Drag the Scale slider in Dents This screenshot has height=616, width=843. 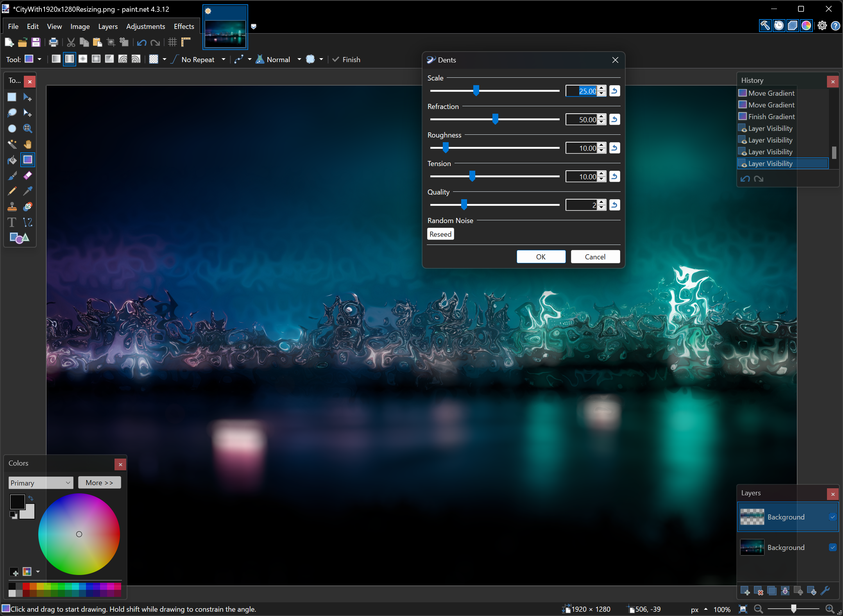[x=476, y=91]
